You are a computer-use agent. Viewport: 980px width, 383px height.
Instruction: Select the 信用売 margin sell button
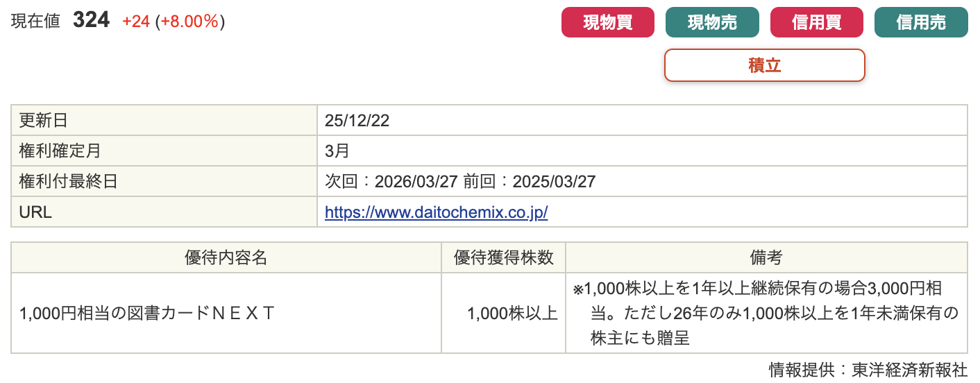click(920, 22)
